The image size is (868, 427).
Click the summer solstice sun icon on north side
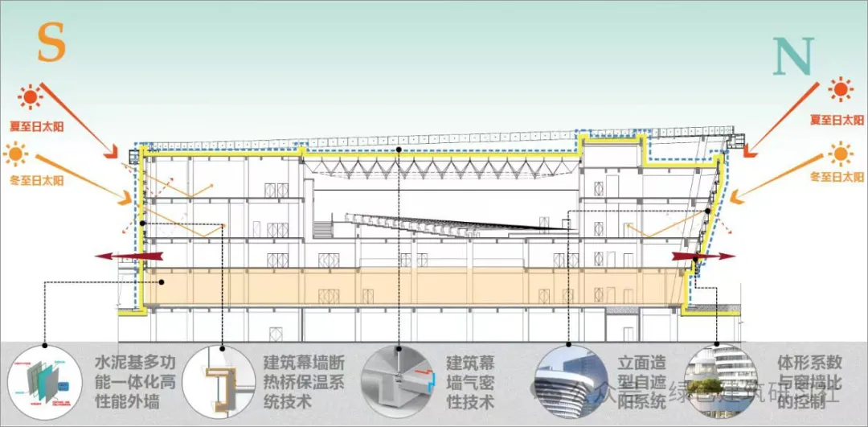[x=841, y=89]
